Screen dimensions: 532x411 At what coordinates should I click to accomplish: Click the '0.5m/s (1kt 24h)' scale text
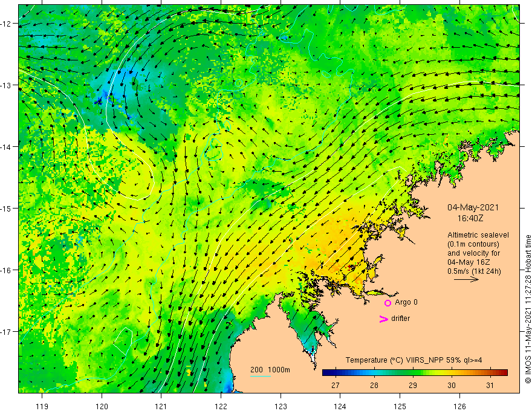(474, 271)
